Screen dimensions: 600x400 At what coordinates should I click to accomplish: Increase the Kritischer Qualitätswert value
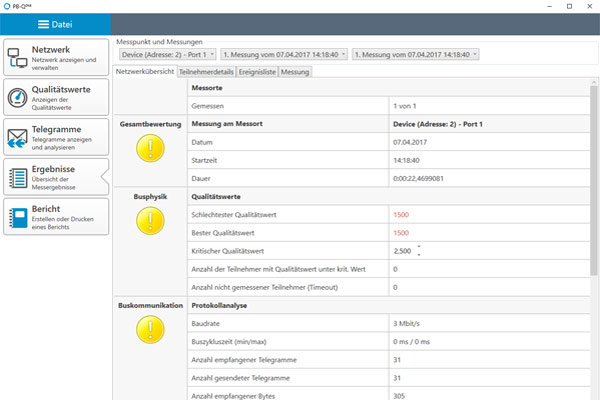pos(419,247)
